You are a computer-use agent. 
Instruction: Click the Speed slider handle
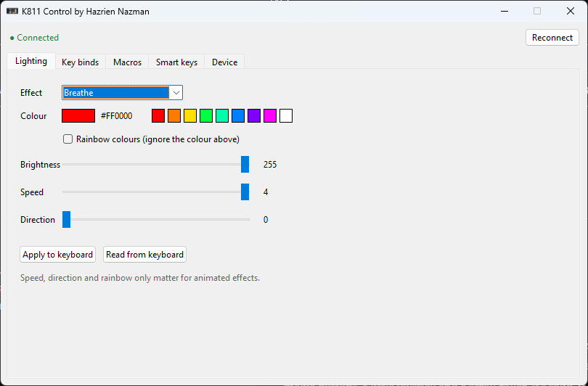tap(245, 192)
